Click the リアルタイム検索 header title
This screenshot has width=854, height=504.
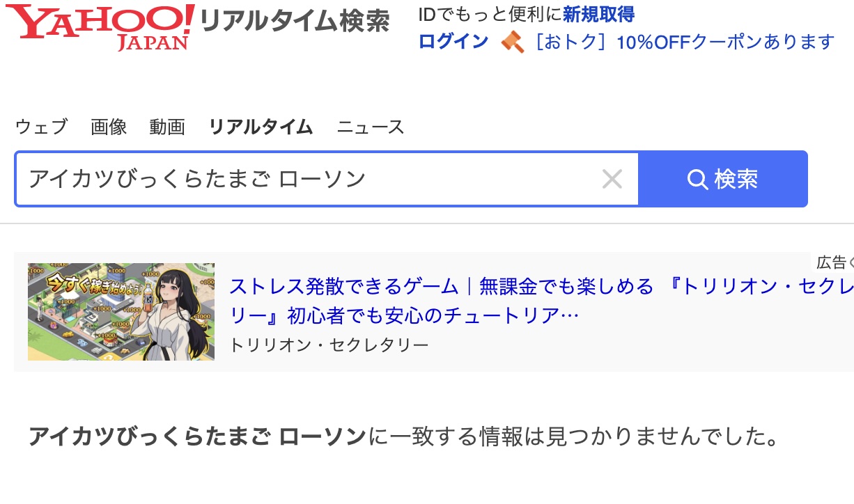[294, 22]
